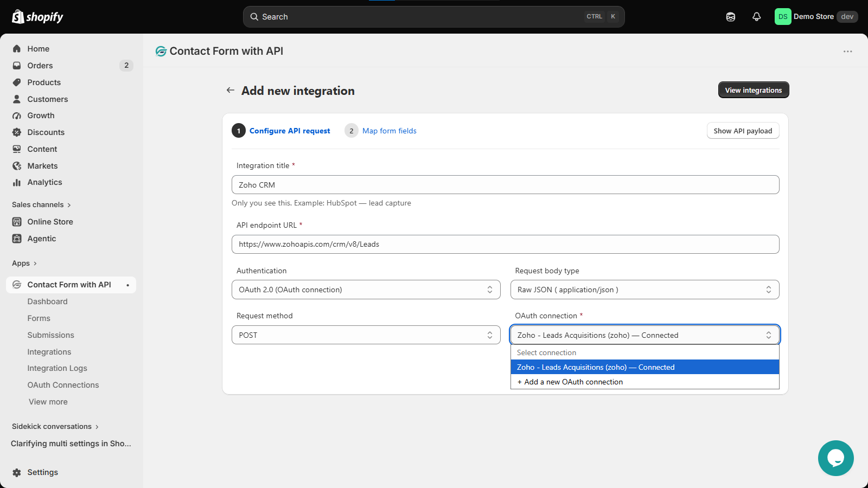Click the Online Store icon

pos(17,222)
